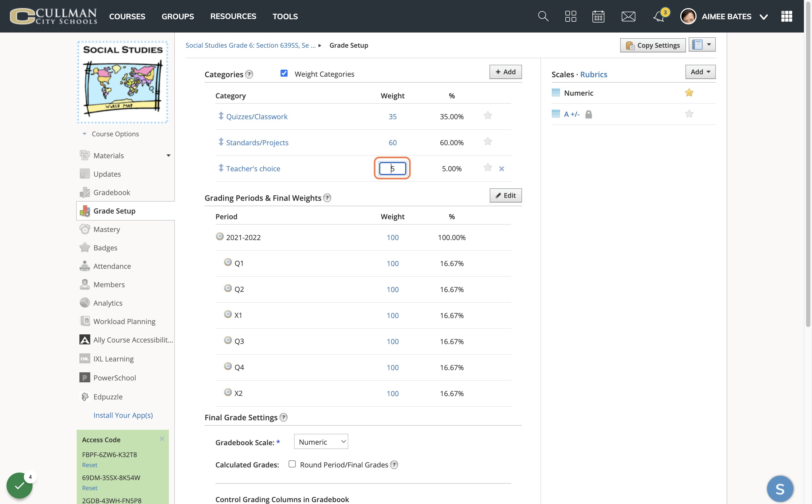Image resolution: width=812 pixels, height=504 pixels.
Task: Open Gradebook Scale Numeric dropdown
Action: pos(321,441)
